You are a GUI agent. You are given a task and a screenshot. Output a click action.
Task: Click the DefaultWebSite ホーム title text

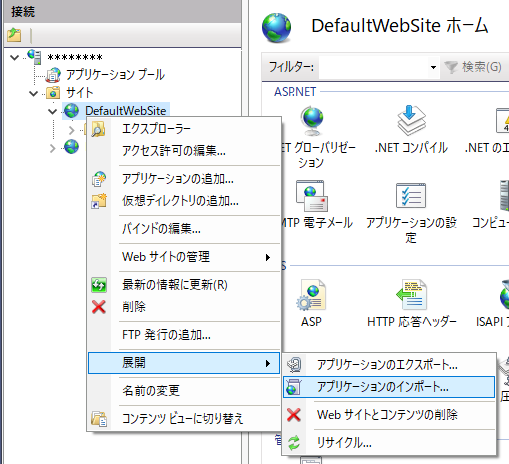(x=400, y=26)
